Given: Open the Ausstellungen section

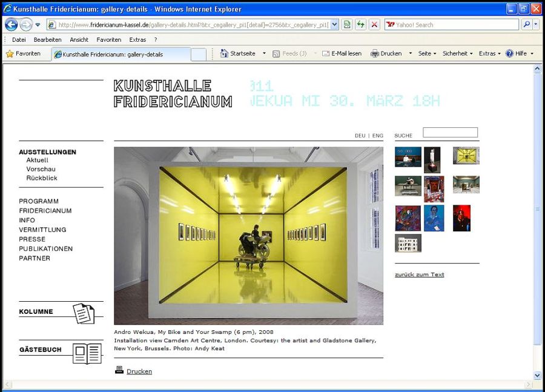Looking at the screenshot, I should [47, 152].
